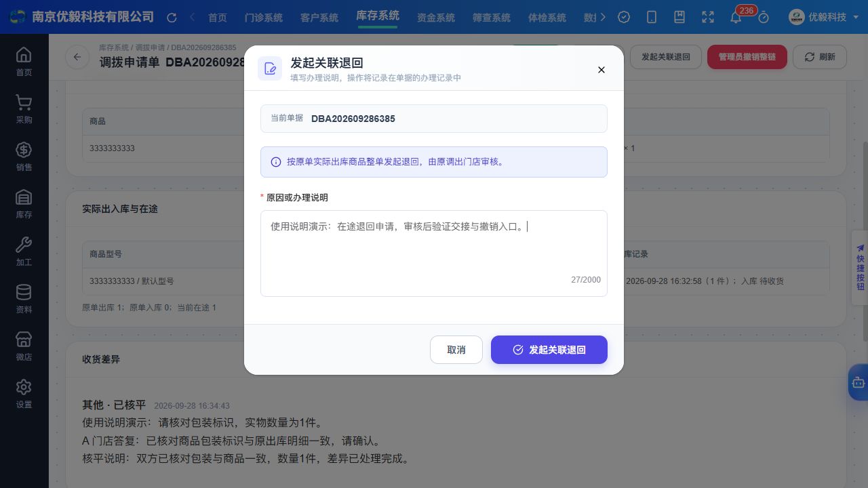Open the 筛查系统 tab

click(492, 18)
